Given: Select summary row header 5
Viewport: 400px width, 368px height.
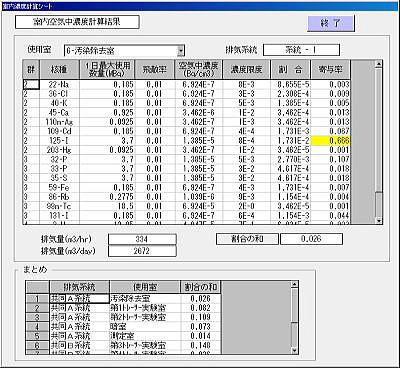Looking at the screenshot, I should 37,336.
